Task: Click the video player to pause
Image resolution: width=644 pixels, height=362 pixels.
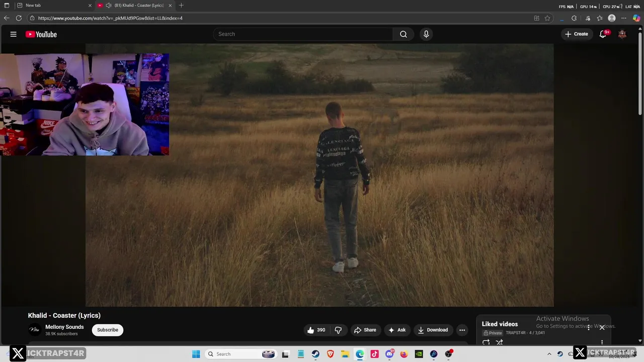Action: [x=319, y=175]
